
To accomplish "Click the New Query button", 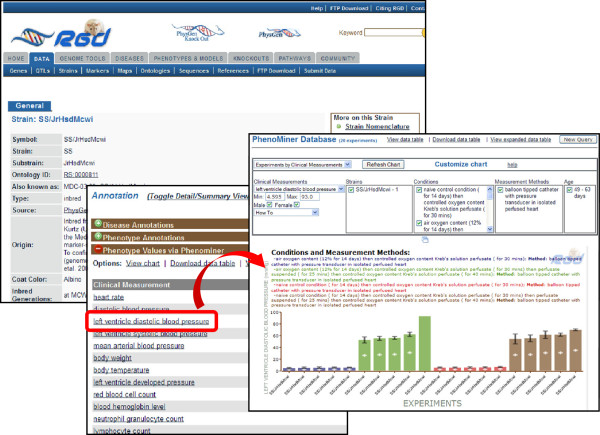I will click(578, 140).
